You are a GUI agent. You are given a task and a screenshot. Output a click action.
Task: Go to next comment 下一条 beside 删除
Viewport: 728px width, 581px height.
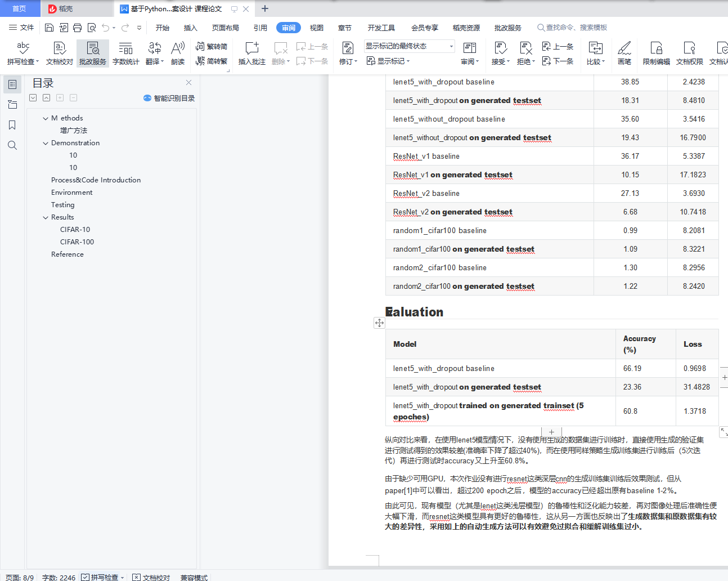click(312, 61)
